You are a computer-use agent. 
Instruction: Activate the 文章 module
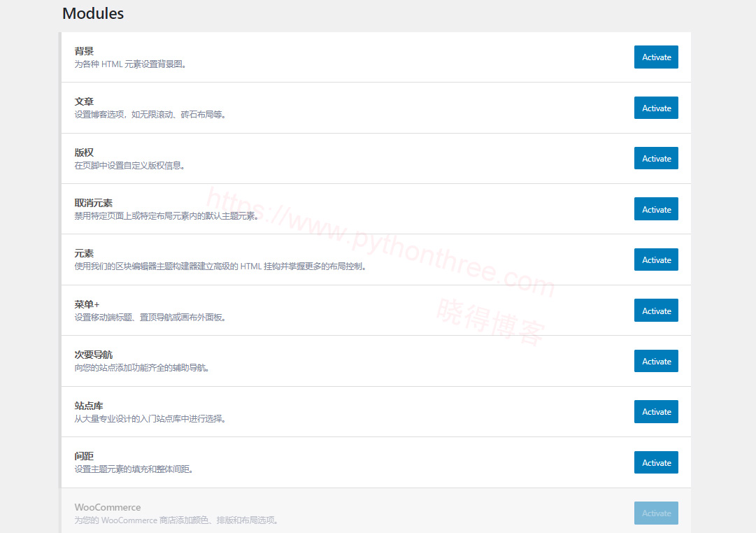coord(656,108)
